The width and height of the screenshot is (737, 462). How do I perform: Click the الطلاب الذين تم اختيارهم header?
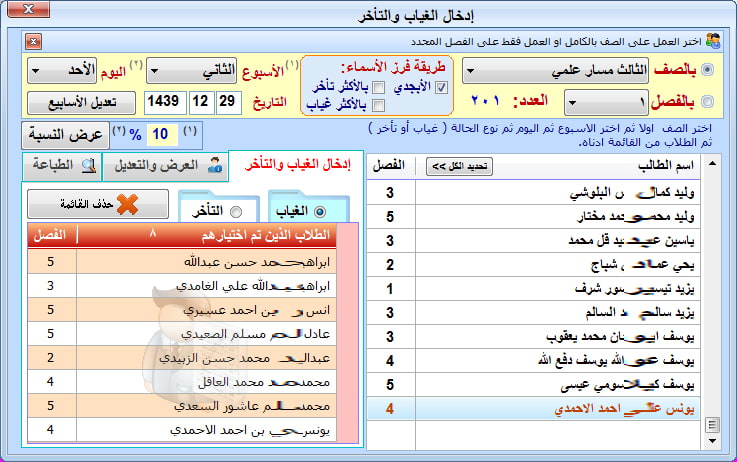(207, 235)
